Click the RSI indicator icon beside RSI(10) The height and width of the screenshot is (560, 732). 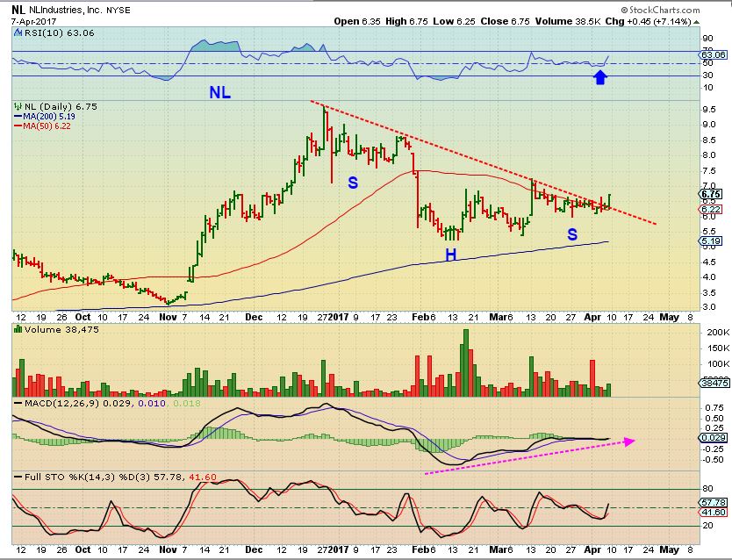tap(18, 32)
